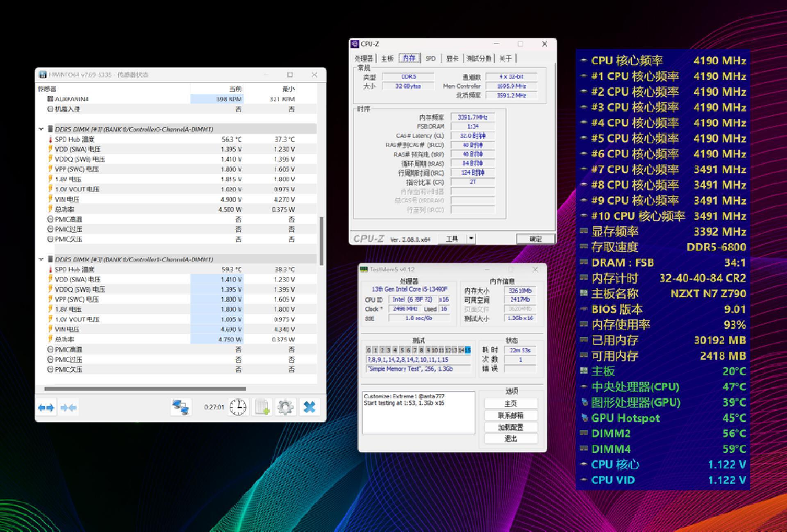Click the clock reset timer icon
This screenshot has width=787, height=532.
[238, 407]
